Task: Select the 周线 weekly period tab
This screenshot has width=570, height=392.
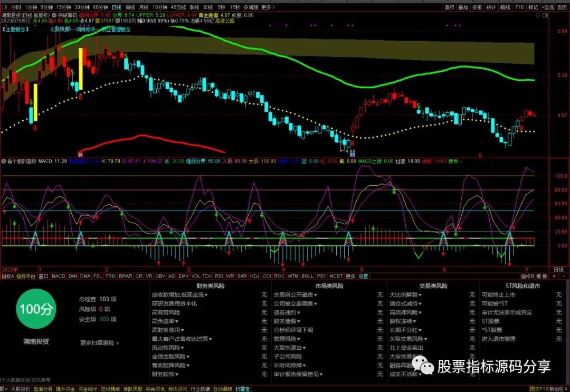Action: pos(130,7)
